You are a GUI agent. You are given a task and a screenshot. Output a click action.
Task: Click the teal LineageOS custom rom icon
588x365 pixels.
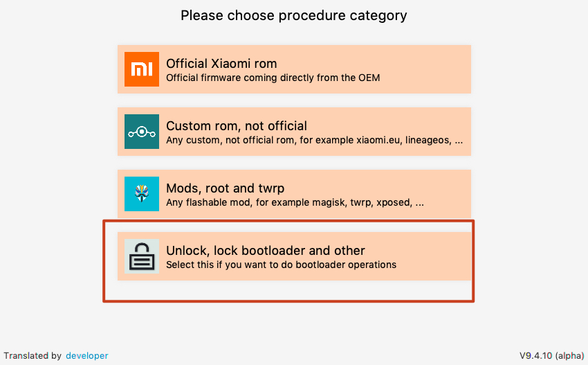coord(142,132)
